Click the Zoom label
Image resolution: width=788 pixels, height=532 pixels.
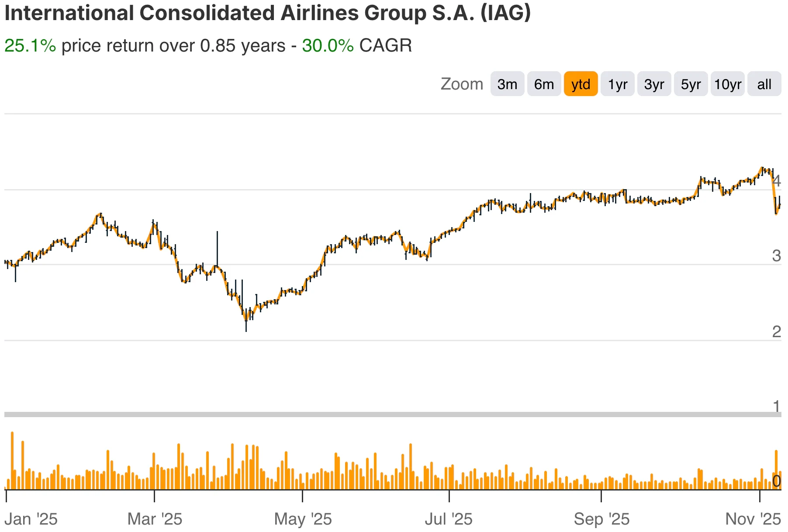click(462, 83)
